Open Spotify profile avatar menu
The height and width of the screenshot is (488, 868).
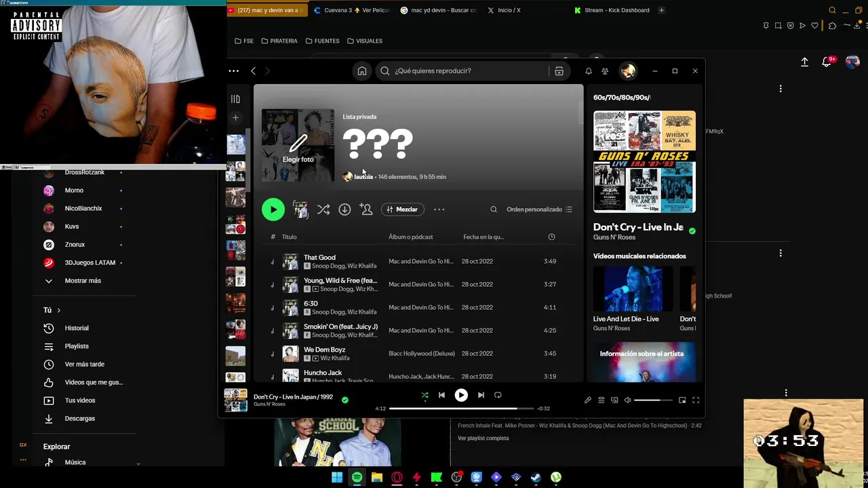(x=628, y=70)
